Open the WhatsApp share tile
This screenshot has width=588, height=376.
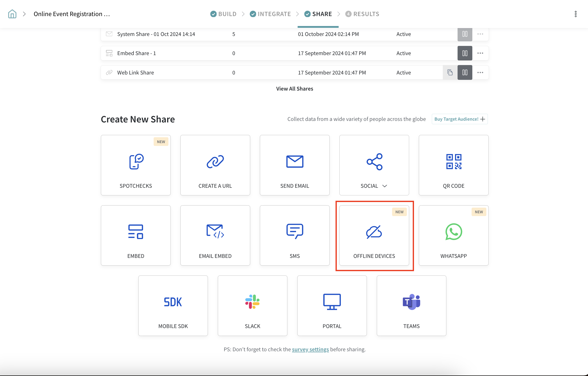[453, 235]
